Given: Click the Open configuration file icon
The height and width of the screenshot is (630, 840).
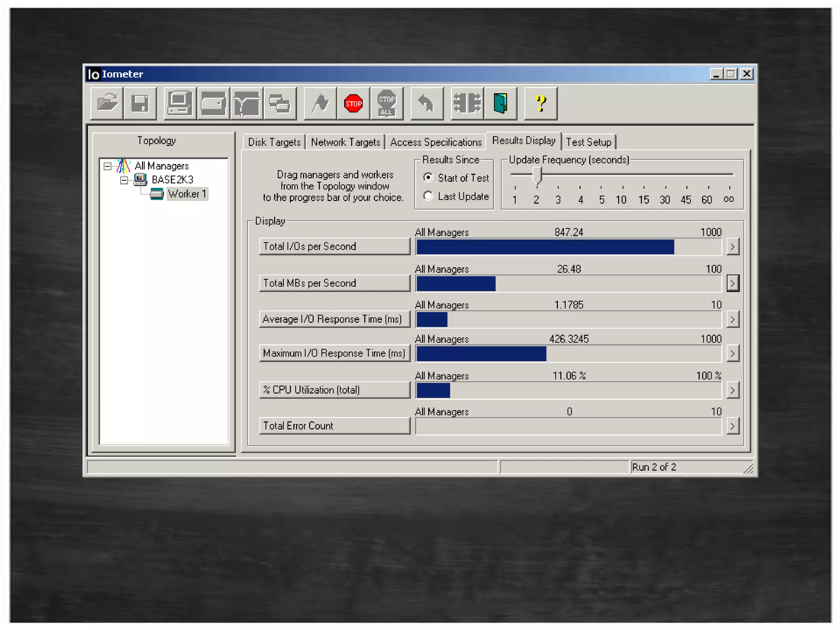Looking at the screenshot, I should click(x=107, y=103).
